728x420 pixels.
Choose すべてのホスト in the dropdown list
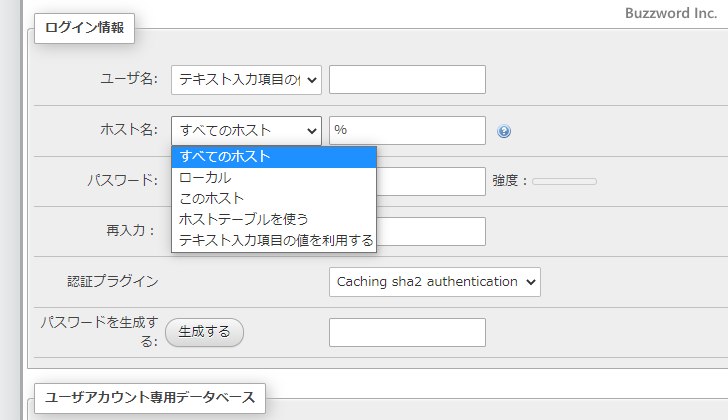274,157
